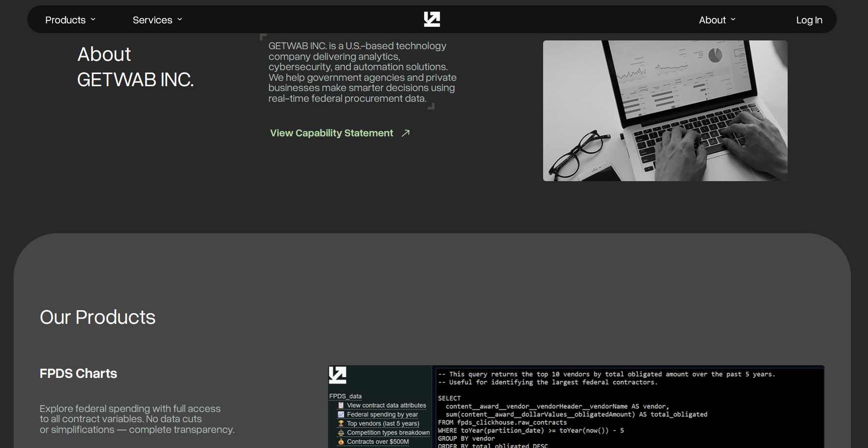Click the 'Our Products' section heading
This screenshot has height=448, width=868.
(97, 317)
